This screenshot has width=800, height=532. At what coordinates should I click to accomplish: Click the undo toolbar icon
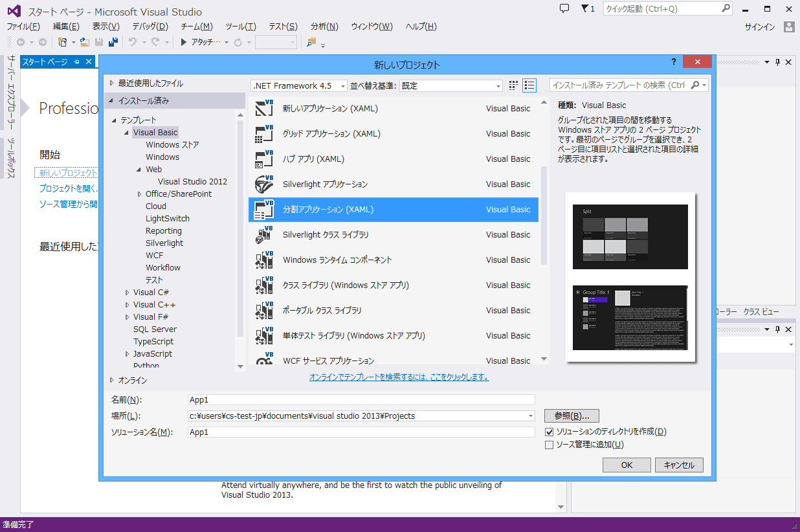pyautogui.click(x=132, y=42)
